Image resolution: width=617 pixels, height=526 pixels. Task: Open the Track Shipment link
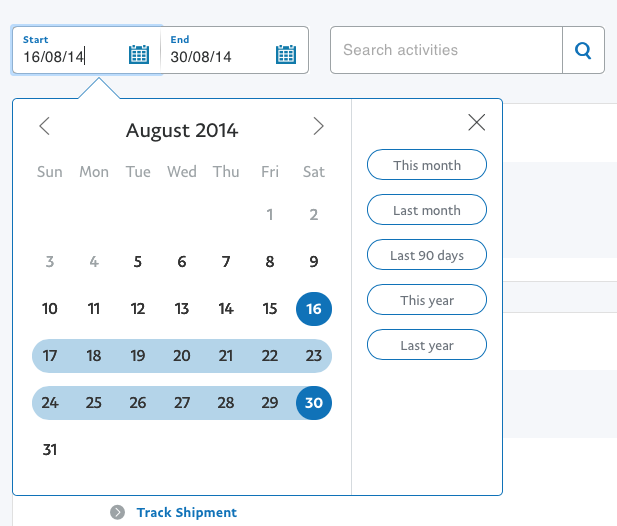click(x=187, y=513)
